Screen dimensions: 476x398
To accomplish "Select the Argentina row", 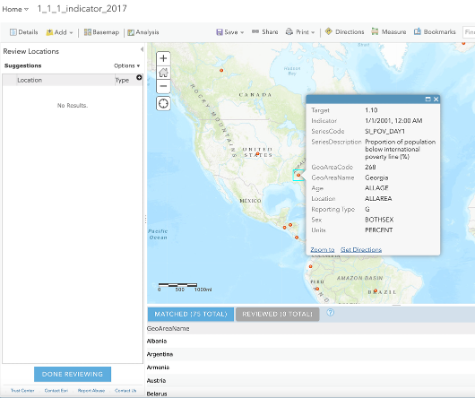I will click(x=311, y=354).
